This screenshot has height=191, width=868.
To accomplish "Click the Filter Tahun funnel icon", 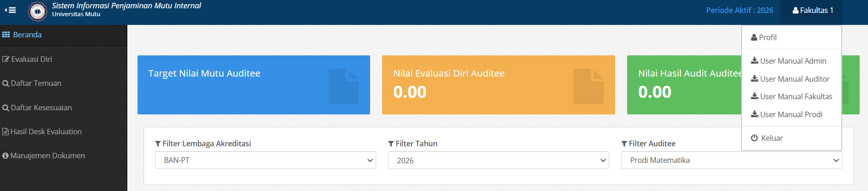I will coord(391,144).
